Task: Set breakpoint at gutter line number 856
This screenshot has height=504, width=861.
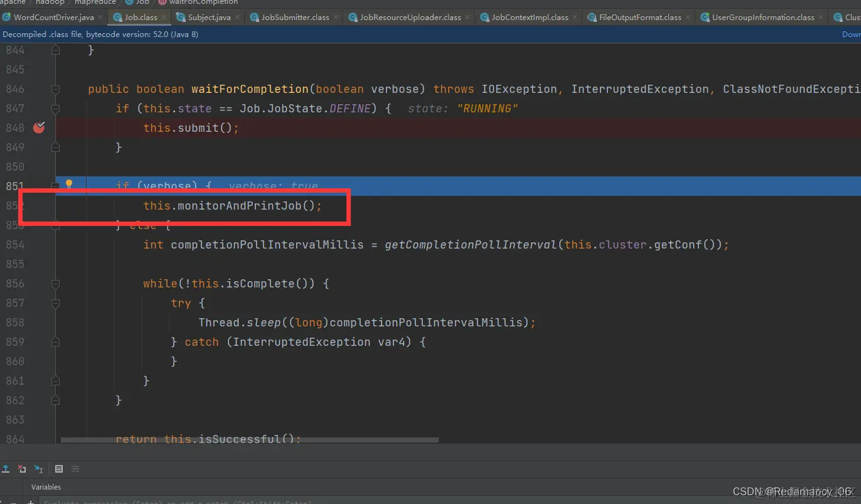Action: pos(15,284)
